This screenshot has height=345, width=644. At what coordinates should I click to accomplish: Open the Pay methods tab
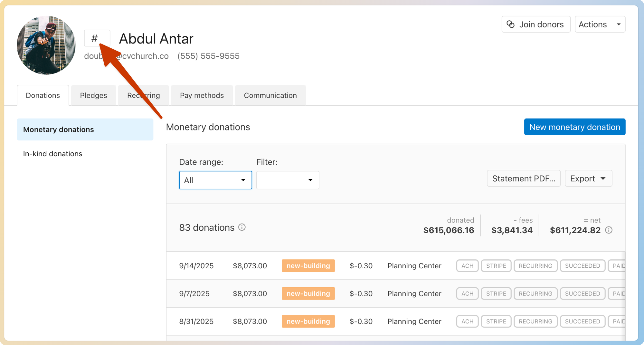(x=202, y=95)
